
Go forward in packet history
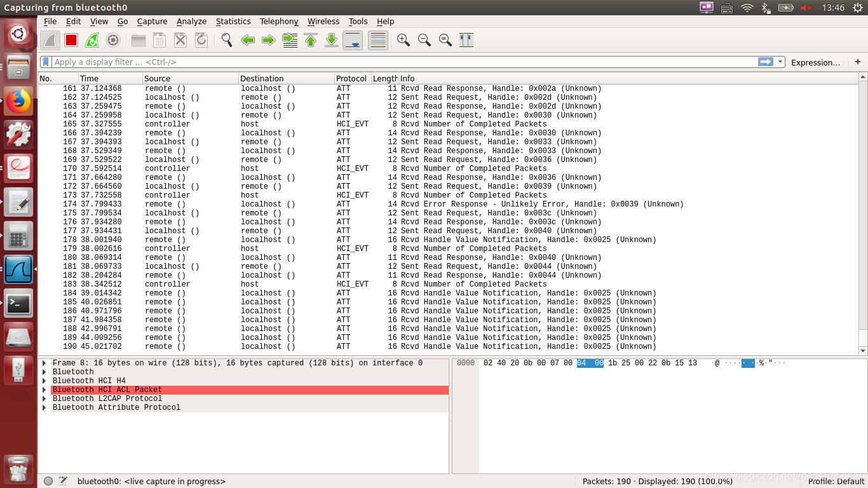point(269,40)
